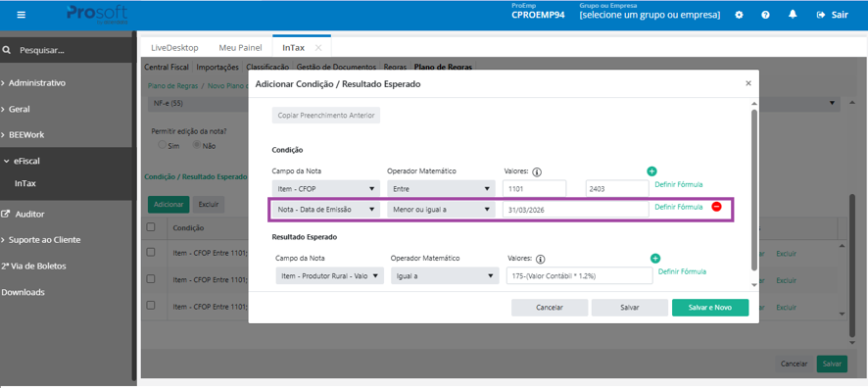Viewport: 868px width, 388px height.
Task: Open the Menor ou igual a dropdown
Action: pos(441,210)
